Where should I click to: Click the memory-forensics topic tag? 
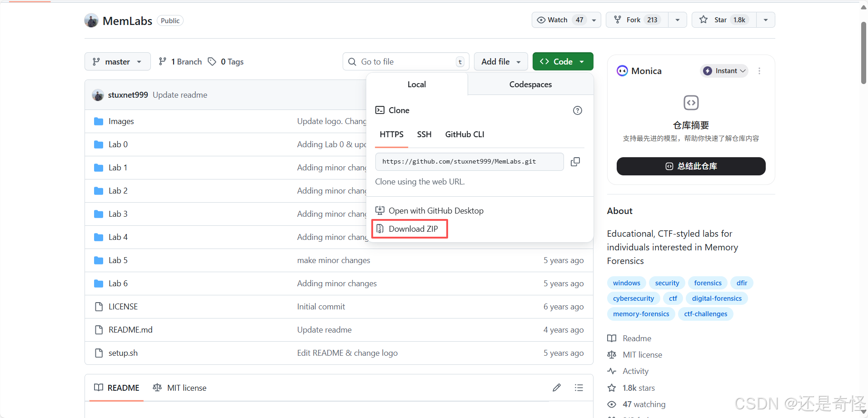[641, 314]
